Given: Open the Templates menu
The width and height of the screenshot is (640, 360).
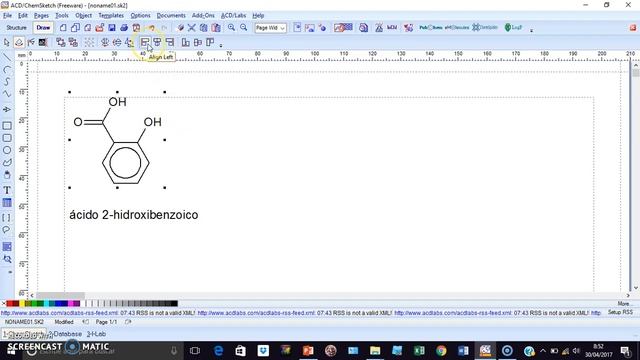Looking at the screenshot, I should pyautogui.click(x=111, y=16).
